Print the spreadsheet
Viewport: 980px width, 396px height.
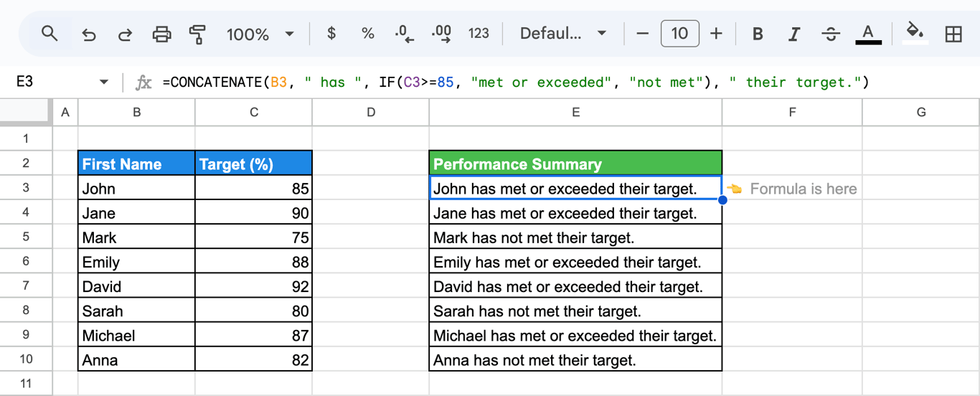(162, 34)
